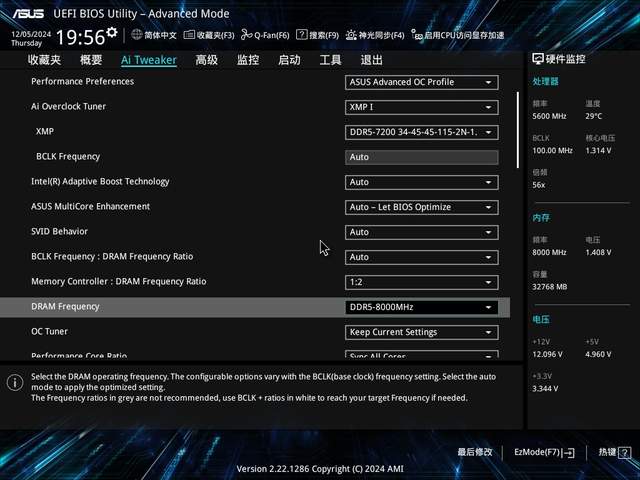Click the info icon beside help text
Viewport: 640px width, 480px height.
(x=15, y=382)
